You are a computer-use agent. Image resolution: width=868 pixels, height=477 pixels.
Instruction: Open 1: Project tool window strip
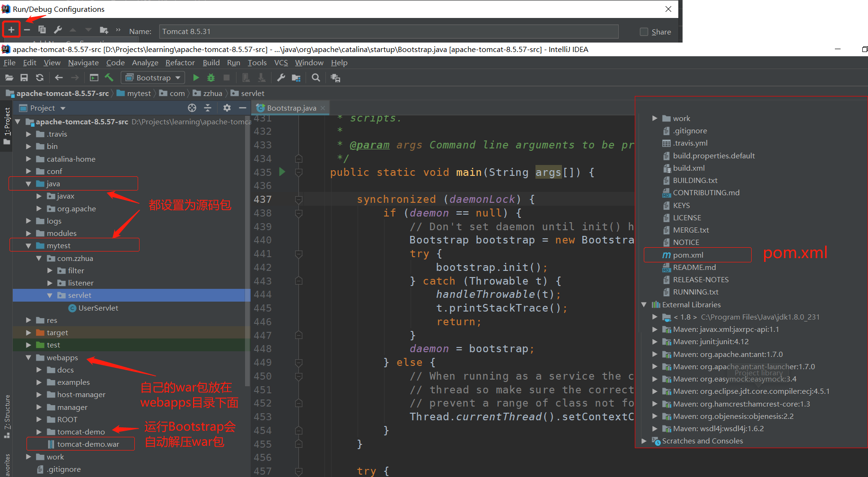point(7,126)
